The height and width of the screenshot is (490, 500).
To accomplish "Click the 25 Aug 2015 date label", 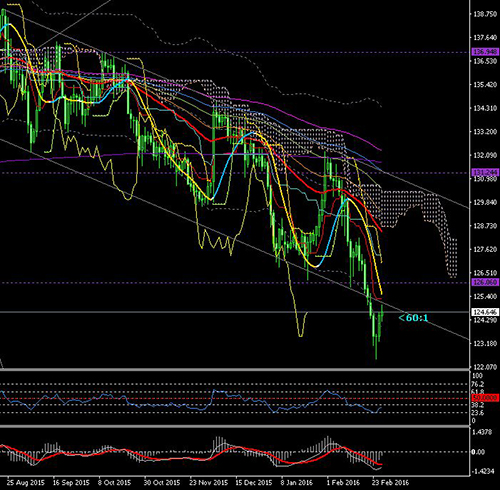I will point(26,482).
